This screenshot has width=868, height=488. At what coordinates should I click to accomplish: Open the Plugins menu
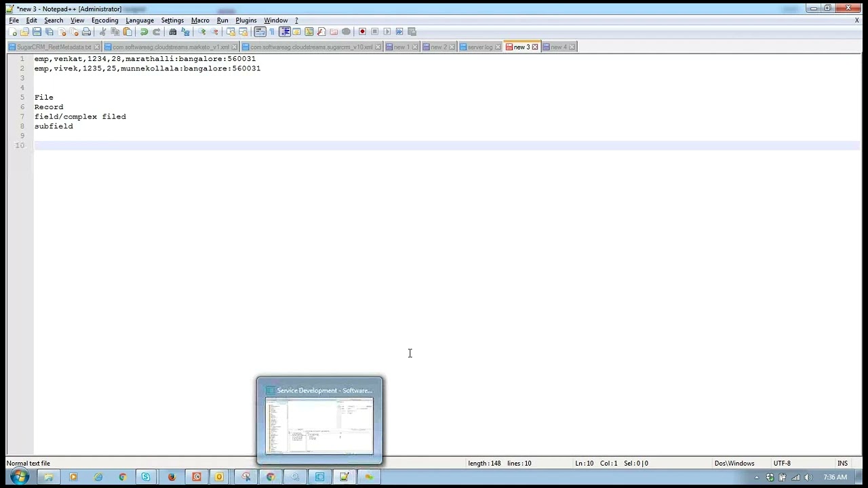coord(246,20)
